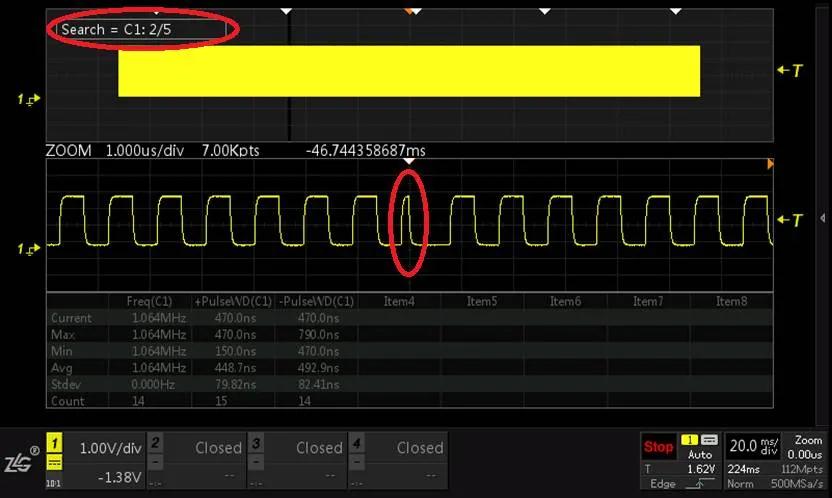Screen dimensions: 832x498
Task: Click the orange trigger position marker at top
Action: [x=409, y=10]
